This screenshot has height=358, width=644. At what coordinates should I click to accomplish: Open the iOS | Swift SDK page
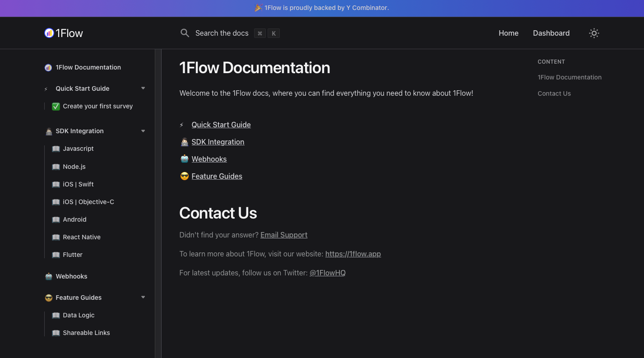(x=79, y=184)
